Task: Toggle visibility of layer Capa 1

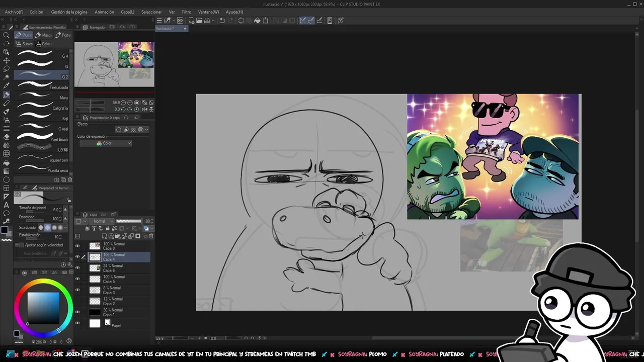Action: (77, 312)
